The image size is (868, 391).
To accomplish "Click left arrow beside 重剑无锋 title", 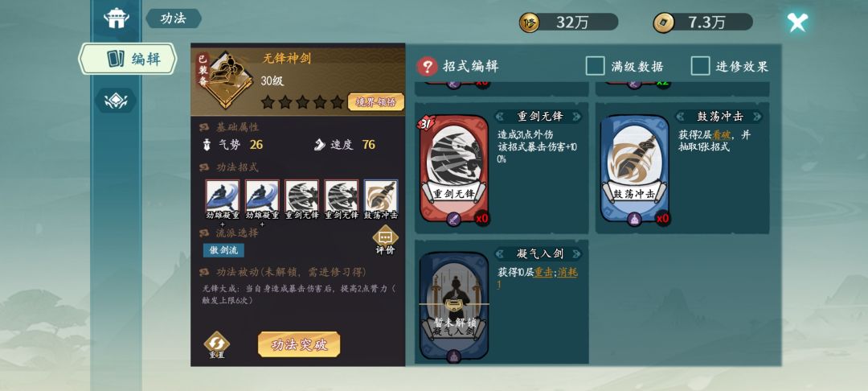I will 502,117.
